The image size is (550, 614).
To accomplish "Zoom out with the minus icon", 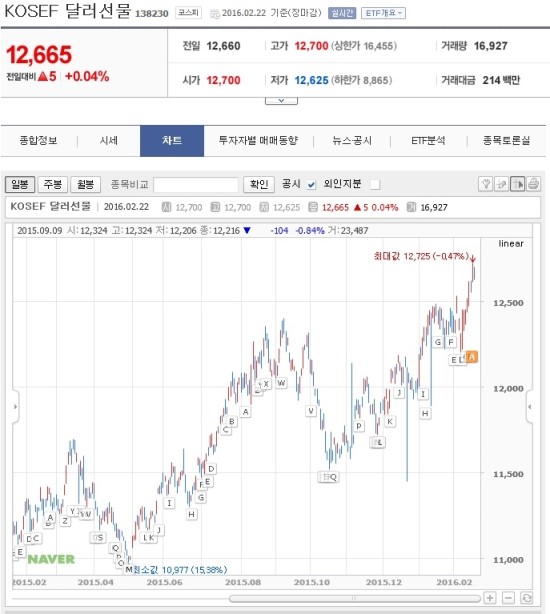I will (x=508, y=598).
